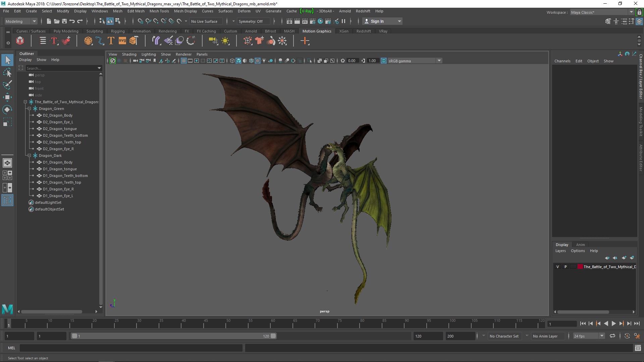This screenshot has width=644, height=362.
Task: Toggle auto keyframe button
Action: 627,336
